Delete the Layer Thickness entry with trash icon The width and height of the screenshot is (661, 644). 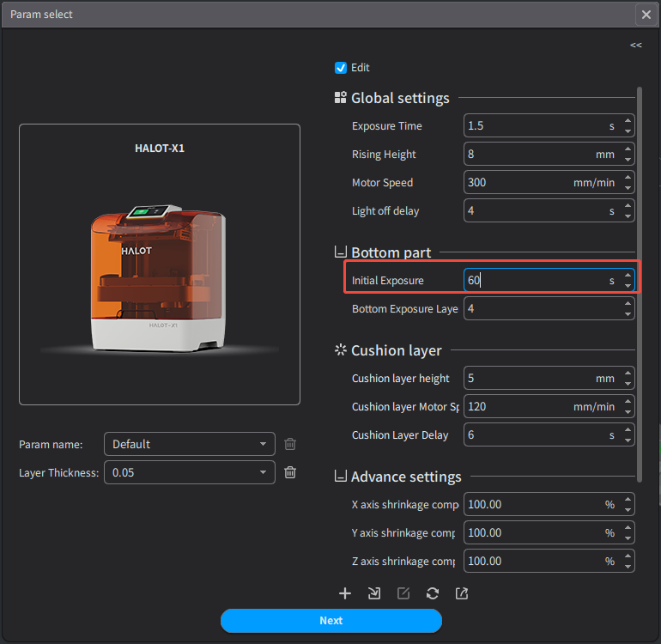point(290,472)
